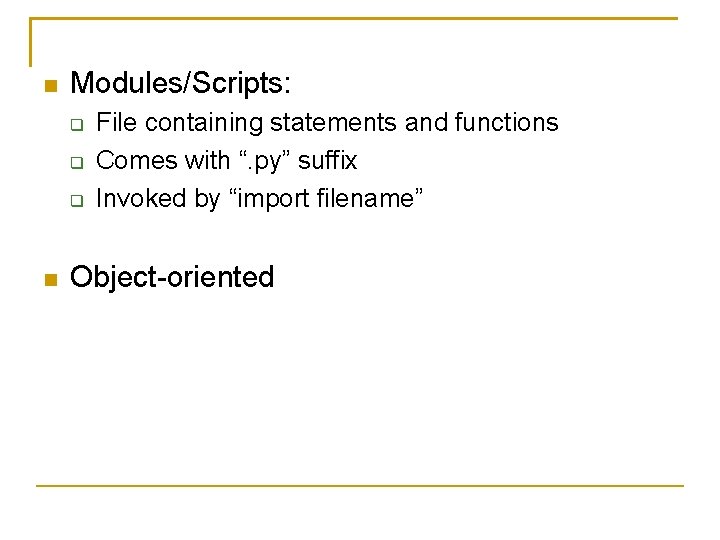The height and width of the screenshot is (540, 720).
Task: Select the hollow square bullet before Invoked by
Action: click(x=77, y=201)
